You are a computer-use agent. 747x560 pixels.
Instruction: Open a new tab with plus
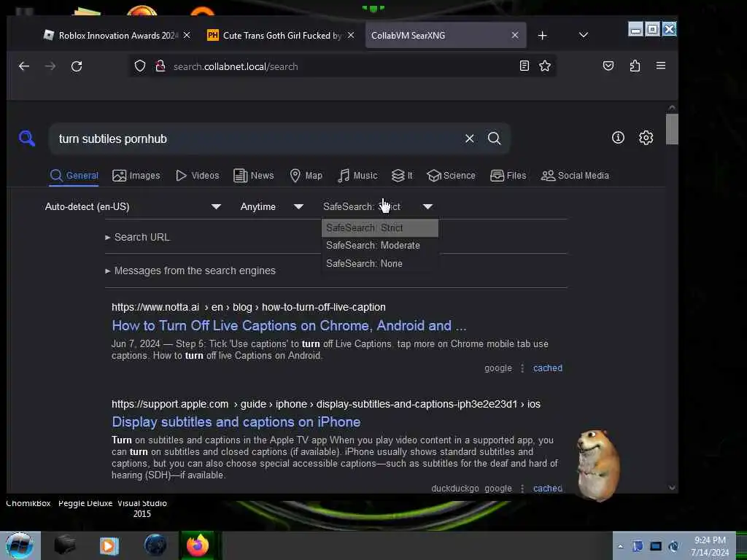pos(542,35)
